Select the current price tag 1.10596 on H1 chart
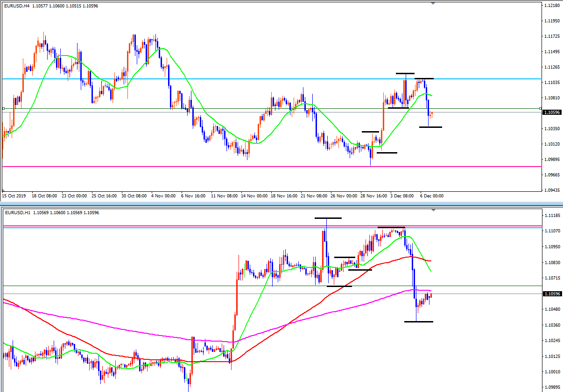The image size is (563, 392). pyautogui.click(x=551, y=294)
